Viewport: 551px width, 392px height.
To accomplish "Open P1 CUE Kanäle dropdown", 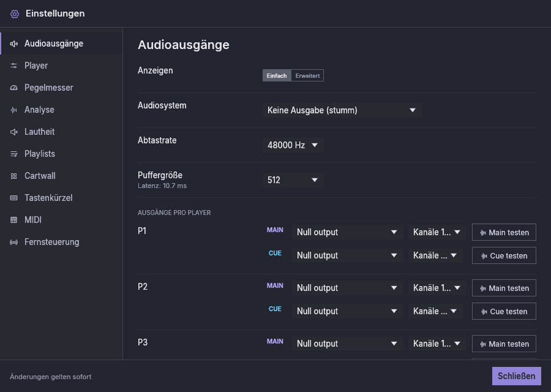I will tap(435, 255).
